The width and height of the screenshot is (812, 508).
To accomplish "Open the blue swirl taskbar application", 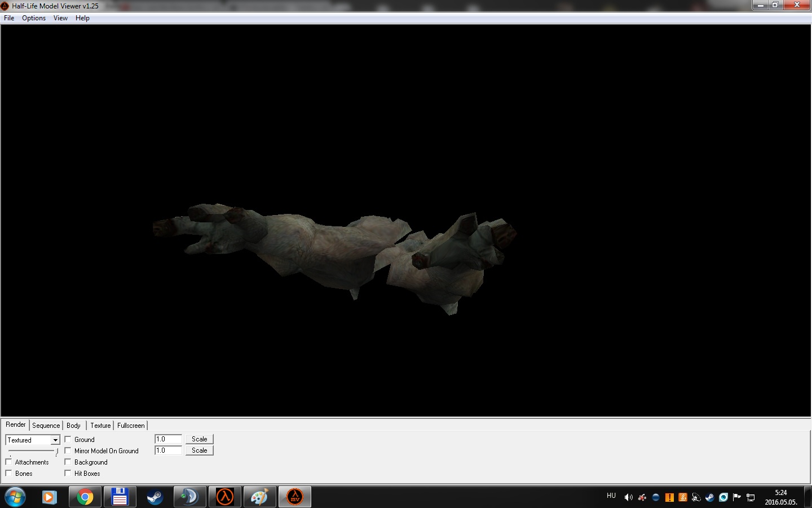I will (x=189, y=497).
